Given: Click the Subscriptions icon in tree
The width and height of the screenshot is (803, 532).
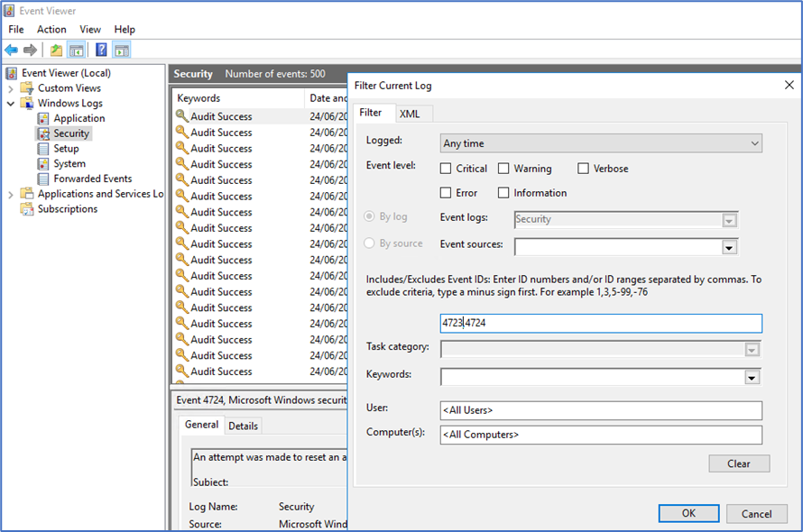Looking at the screenshot, I should 27,209.
